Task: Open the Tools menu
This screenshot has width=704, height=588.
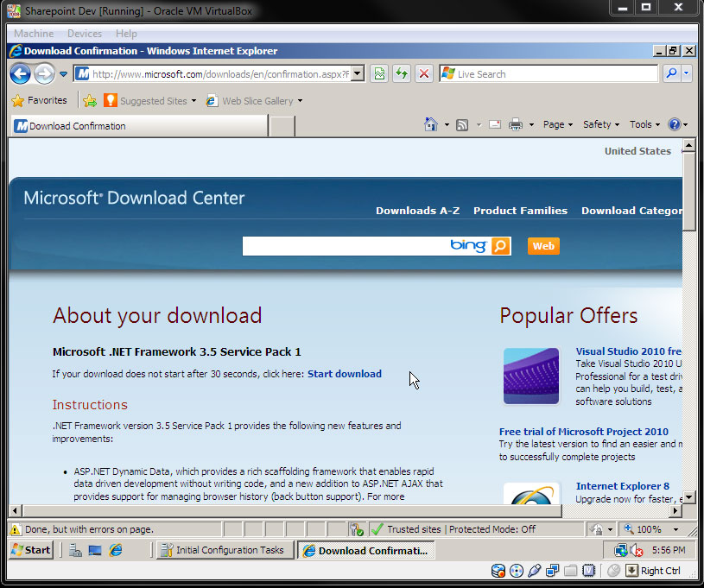Action: pos(644,124)
